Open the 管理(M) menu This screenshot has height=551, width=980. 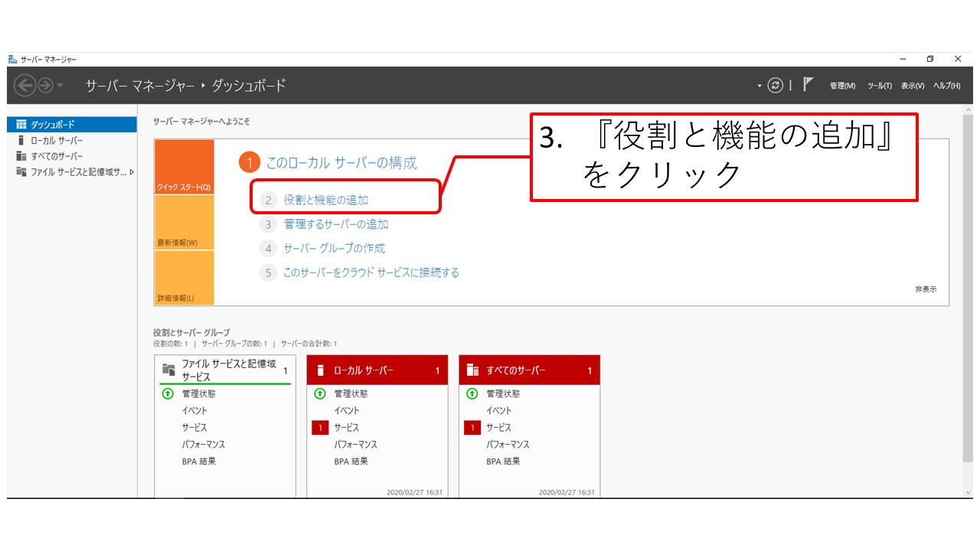tap(842, 86)
